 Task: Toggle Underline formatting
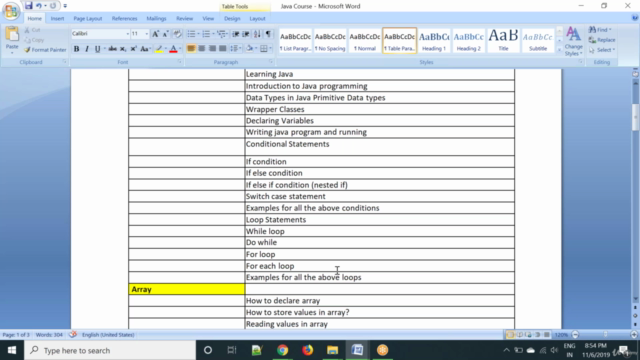click(x=97, y=49)
